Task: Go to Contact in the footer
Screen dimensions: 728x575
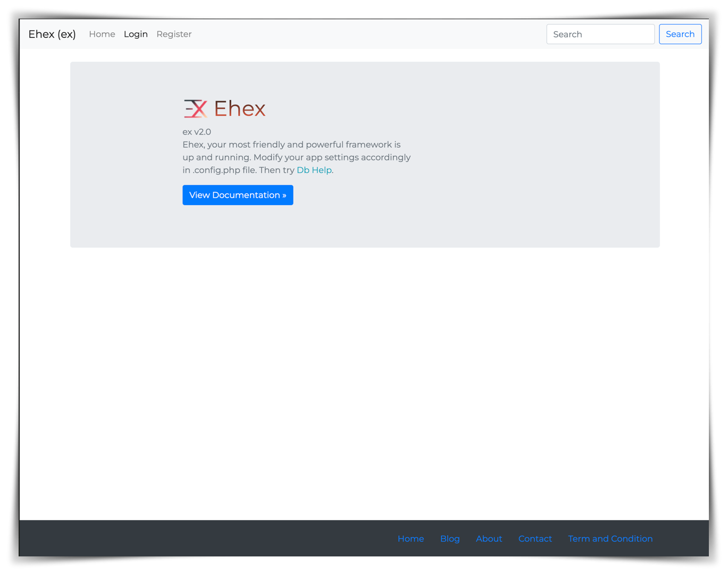Action: pos(535,538)
